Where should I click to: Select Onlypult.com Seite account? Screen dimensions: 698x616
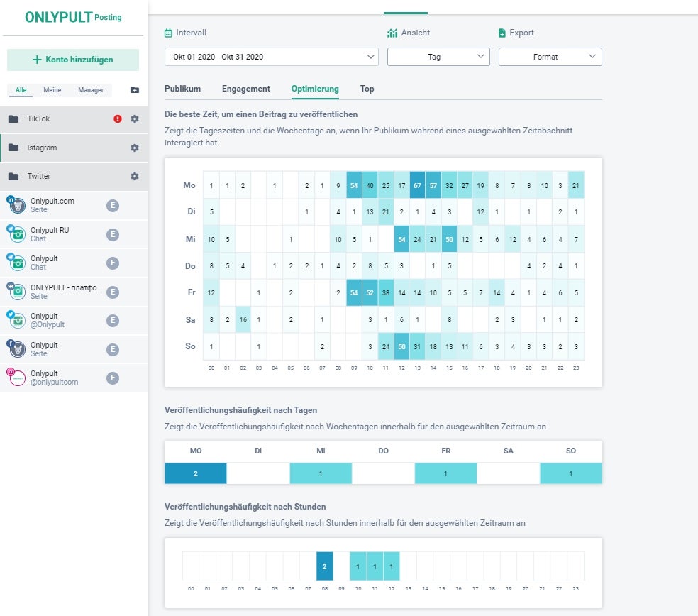pos(74,205)
